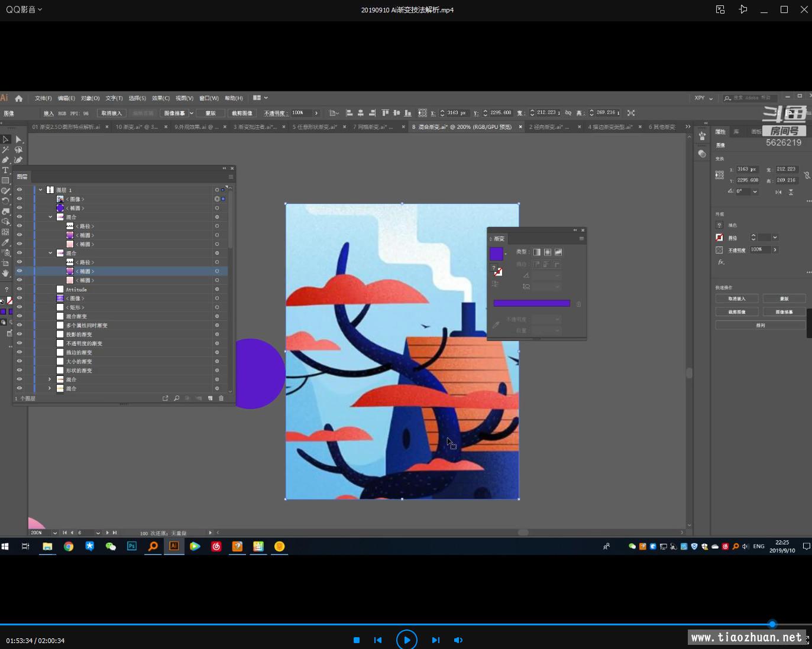This screenshot has height=649, width=812.
Task: Click the purple gradient slider bar
Action: pyautogui.click(x=532, y=303)
